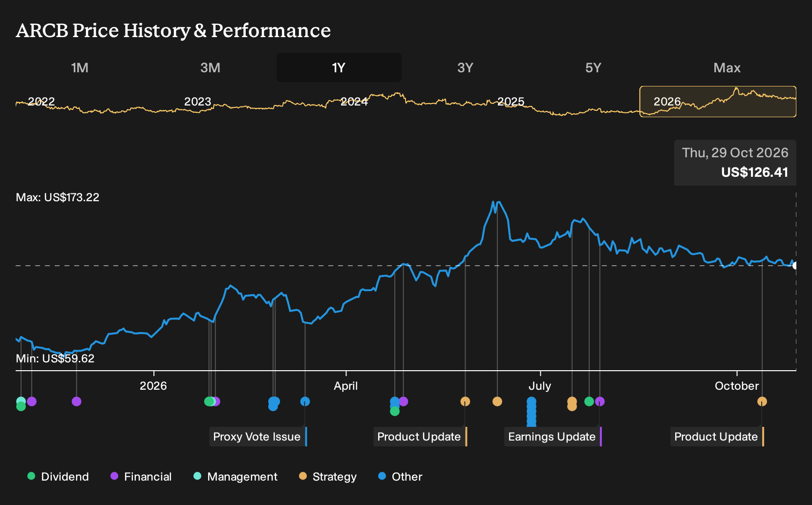Click the October axis label
The image size is (812, 505).
tap(737, 386)
